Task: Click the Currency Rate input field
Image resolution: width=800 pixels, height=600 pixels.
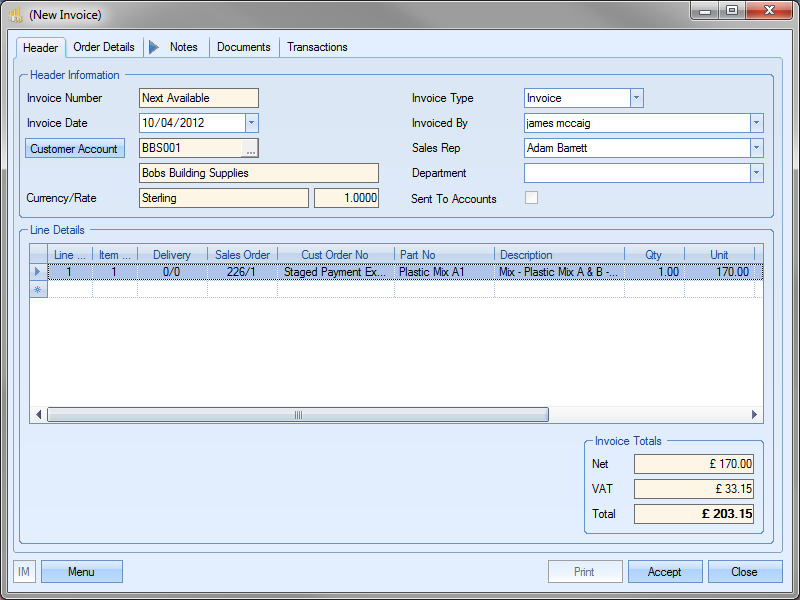Action: pyautogui.click(x=346, y=198)
